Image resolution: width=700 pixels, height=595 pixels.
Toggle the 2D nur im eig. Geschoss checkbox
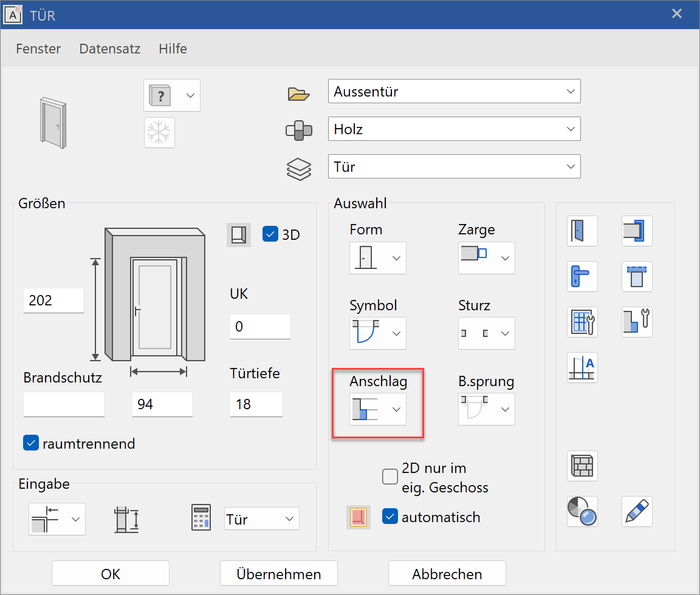click(390, 477)
